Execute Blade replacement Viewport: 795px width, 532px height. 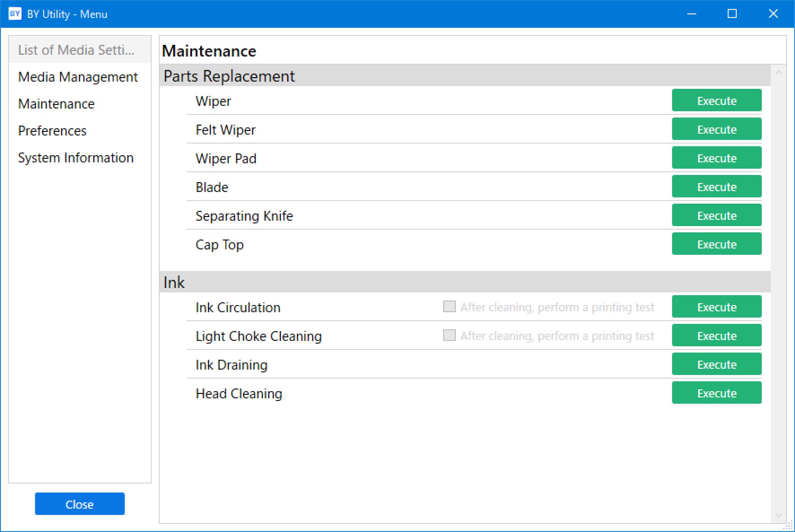[x=716, y=187]
